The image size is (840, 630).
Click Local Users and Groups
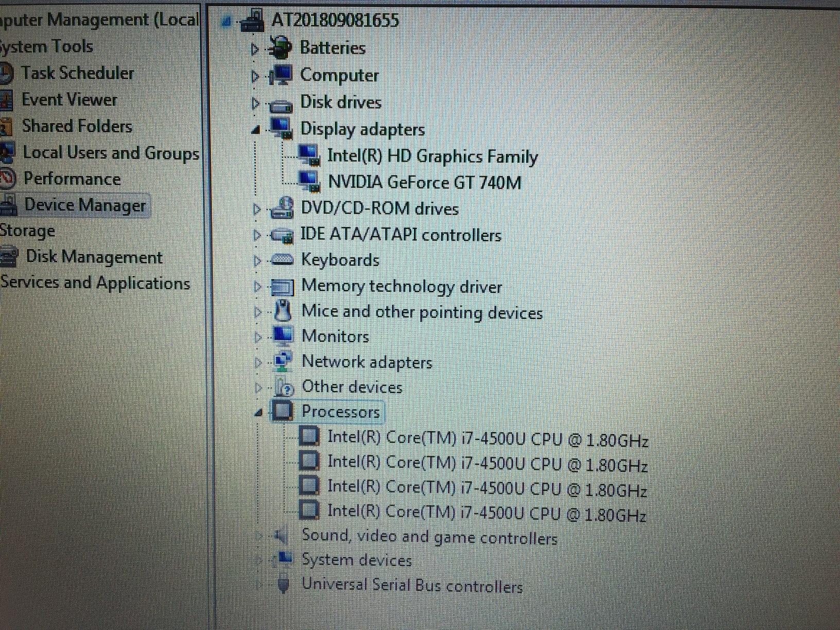point(111,152)
